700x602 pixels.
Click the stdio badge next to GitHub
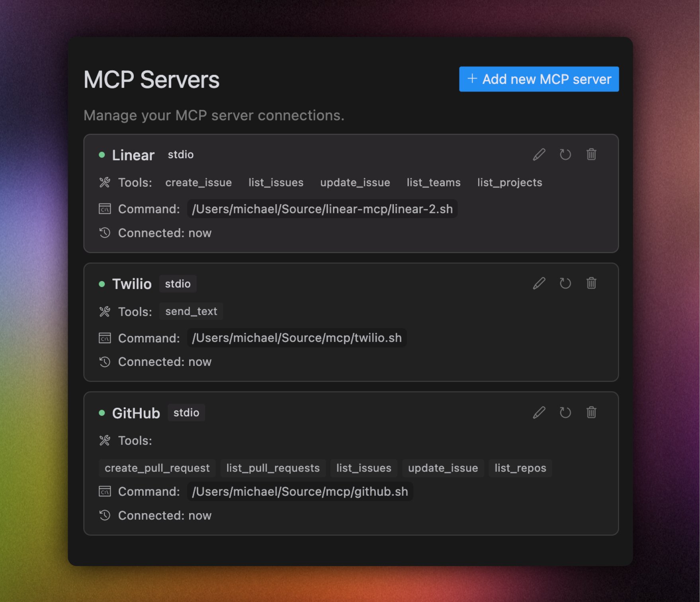pos(186,412)
